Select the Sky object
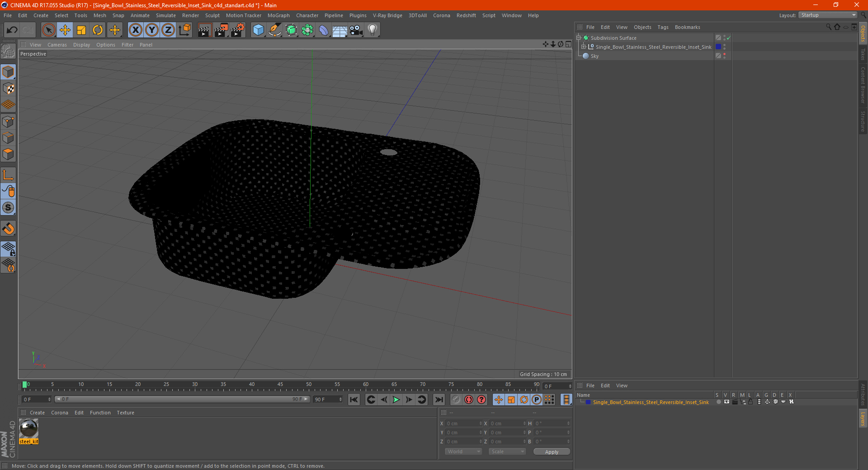 point(594,56)
